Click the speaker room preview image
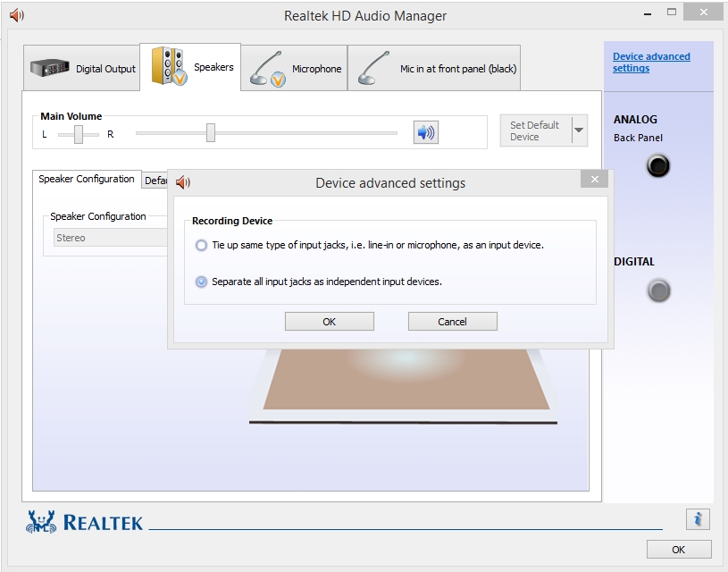Screen dimensions: 728x572 [x=403, y=387]
